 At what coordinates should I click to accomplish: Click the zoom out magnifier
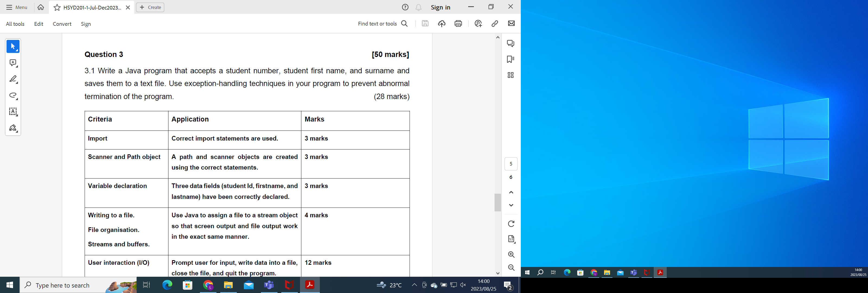tap(511, 268)
